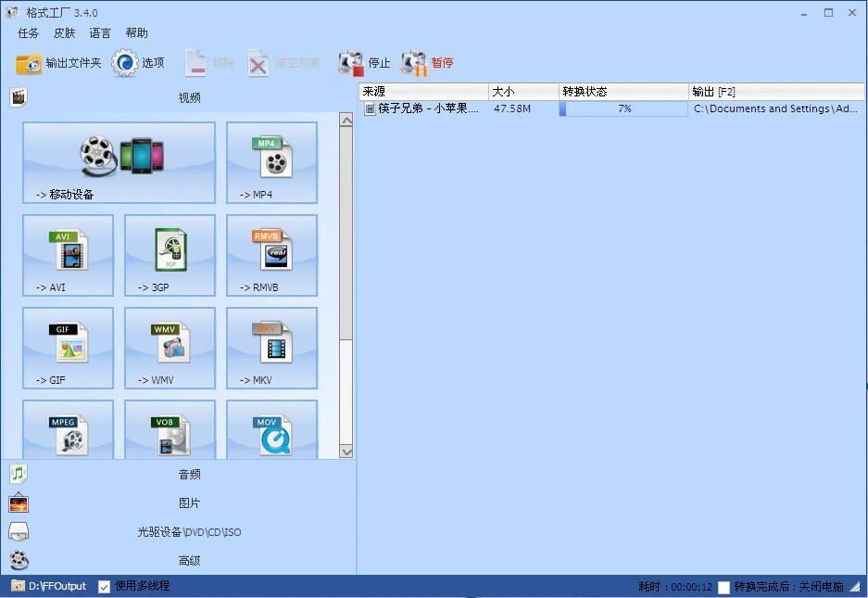Choose the WMV conversion format icon

[x=170, y=347]
